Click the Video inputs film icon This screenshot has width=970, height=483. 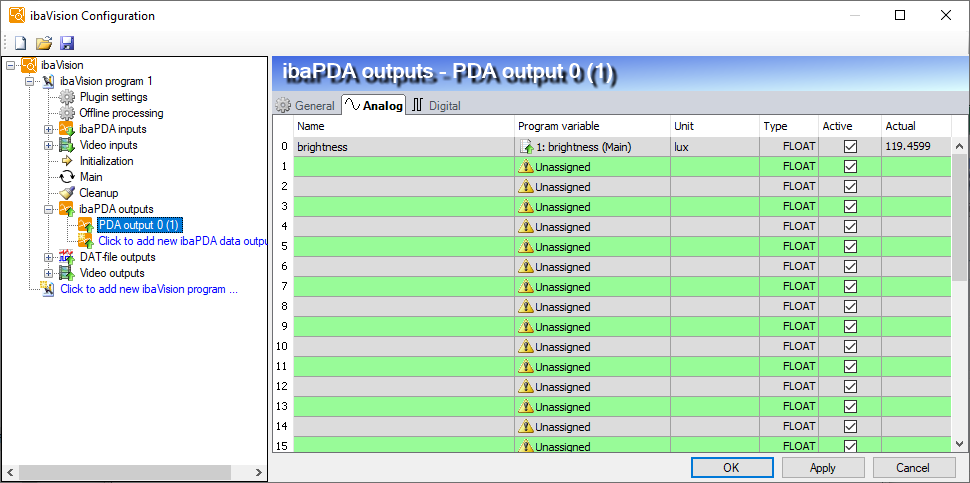pyautogui.click(x=67, y=145)
